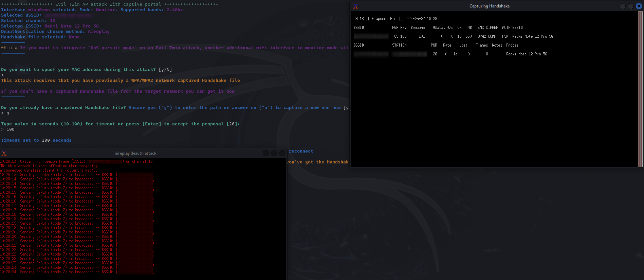This screenshot has width=644, height=280.
Task: Minimize the Capturing Handshake window
Action: click(622, 6)
